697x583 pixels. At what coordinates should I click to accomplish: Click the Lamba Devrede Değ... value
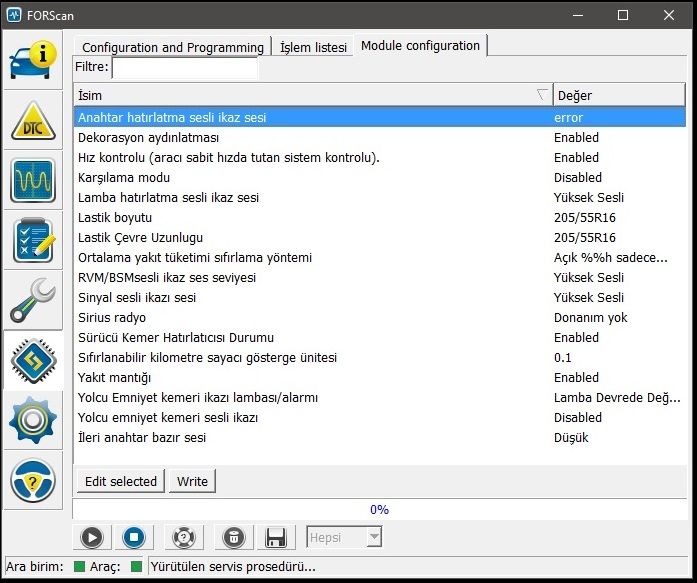click(x=617, y=397)
